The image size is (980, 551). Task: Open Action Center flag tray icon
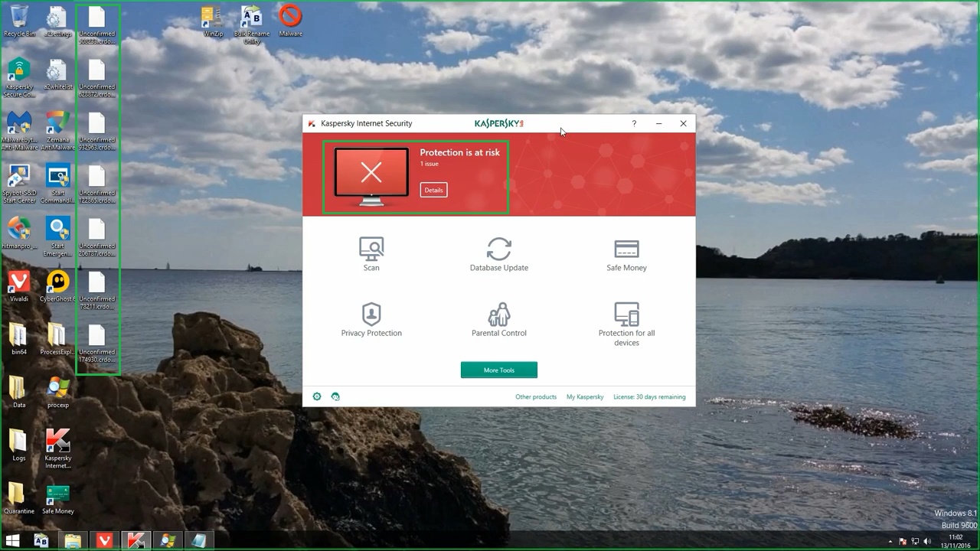tap(903, 542)
